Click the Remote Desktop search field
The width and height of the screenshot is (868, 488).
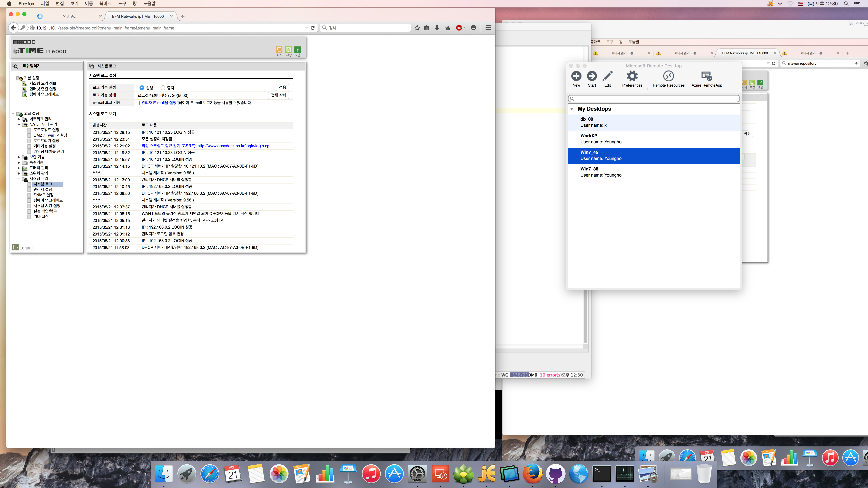click(x=654, y=99)
